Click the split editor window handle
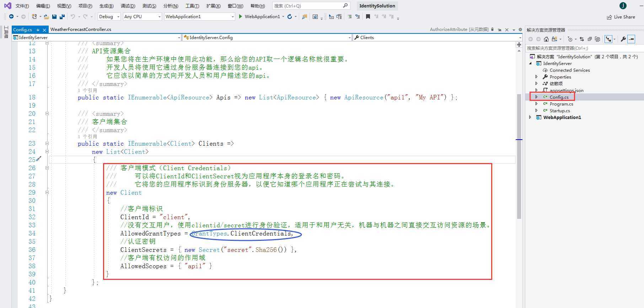The height and width of the screenshot is (308, 644). [x=519, y=45]
